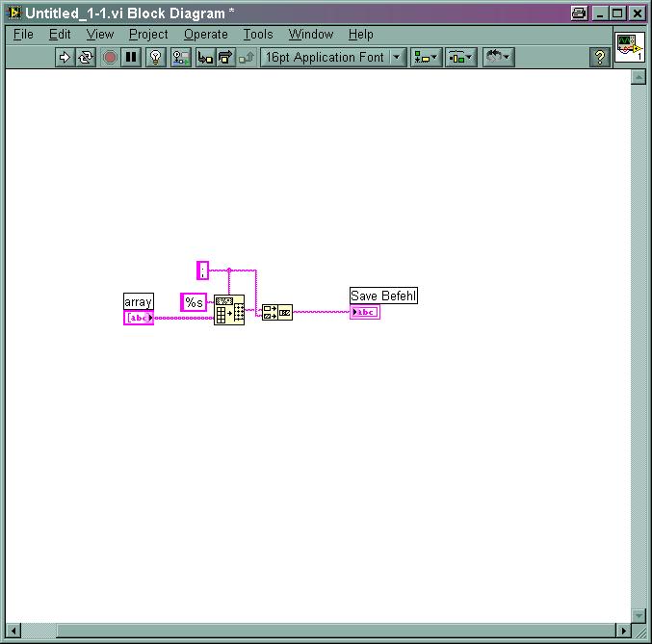Click the Pause button

[x=131, y=58]
